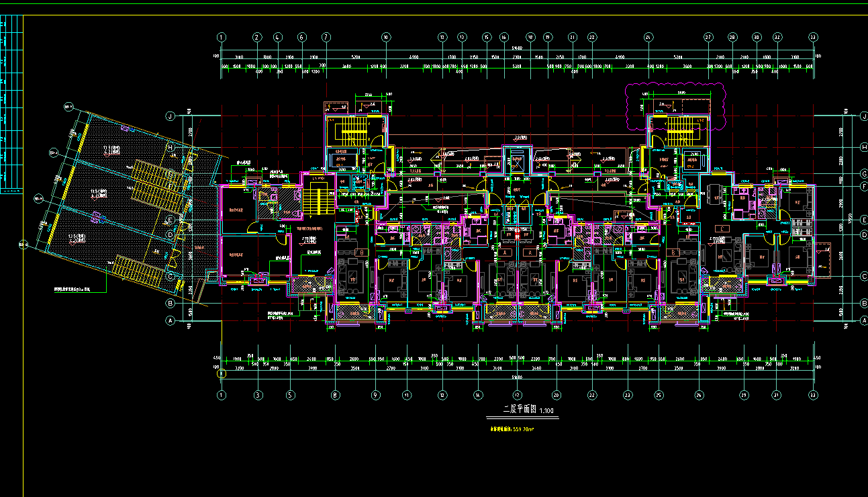Click the bottom axis bubble numbered 14

click(477, 396)
